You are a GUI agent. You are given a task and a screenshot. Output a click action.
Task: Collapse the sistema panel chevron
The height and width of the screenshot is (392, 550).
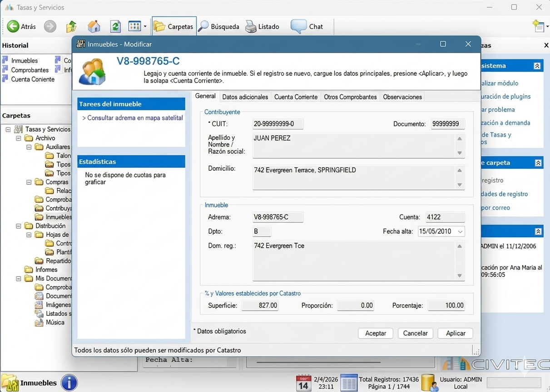(x=537, y=66)
